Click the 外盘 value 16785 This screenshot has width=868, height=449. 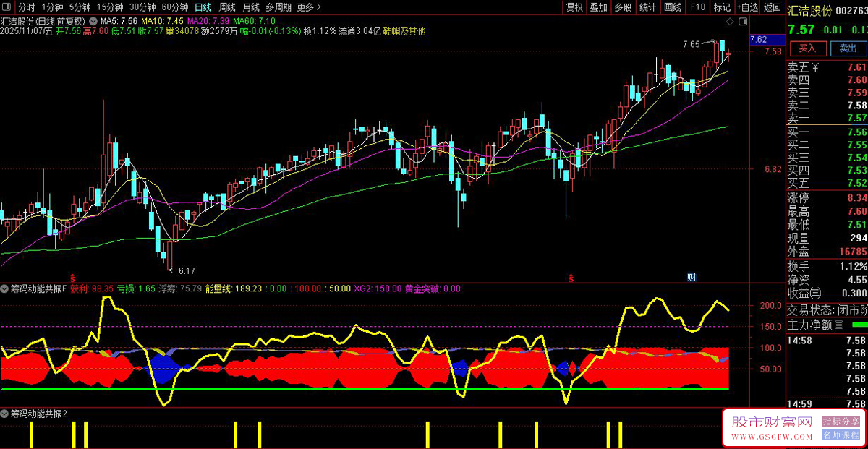(x=853, y=252)
